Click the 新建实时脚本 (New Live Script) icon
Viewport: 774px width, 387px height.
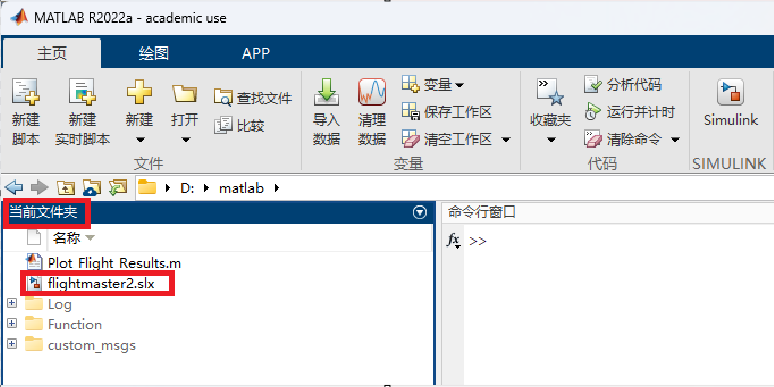(82, 93)
